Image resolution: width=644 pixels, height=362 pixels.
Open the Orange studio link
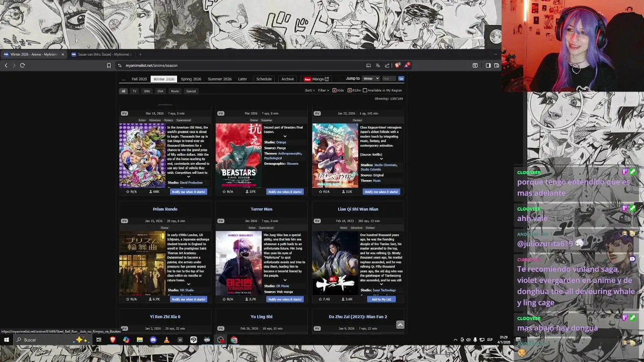pos(281,142)
